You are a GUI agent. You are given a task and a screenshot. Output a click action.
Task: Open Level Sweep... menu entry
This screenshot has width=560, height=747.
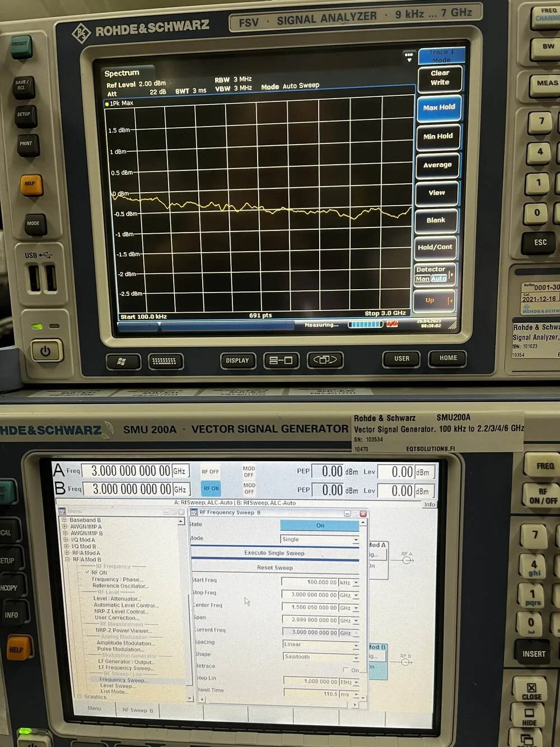click(118, 686)
